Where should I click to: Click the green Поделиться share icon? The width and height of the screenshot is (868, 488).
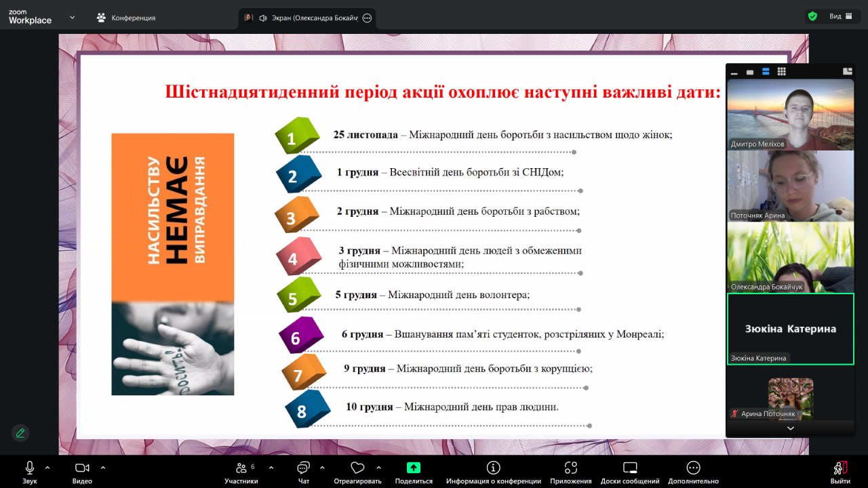click(413, 467)
